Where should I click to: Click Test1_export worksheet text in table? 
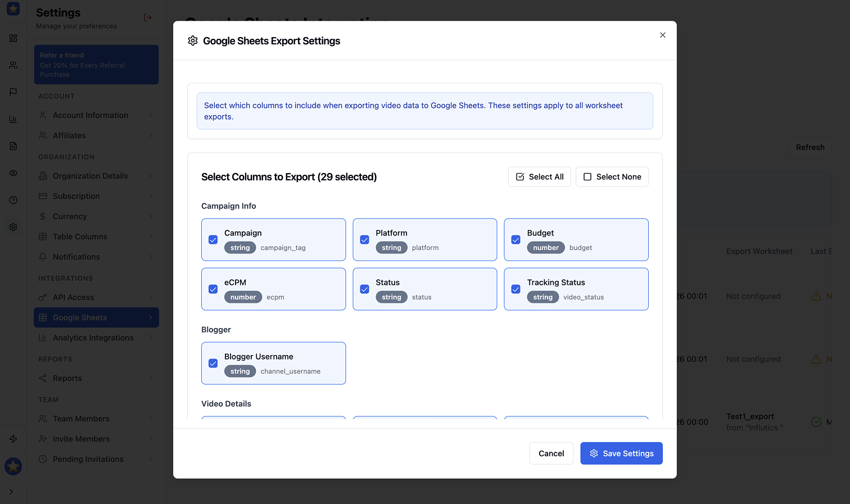coord(750,416)
